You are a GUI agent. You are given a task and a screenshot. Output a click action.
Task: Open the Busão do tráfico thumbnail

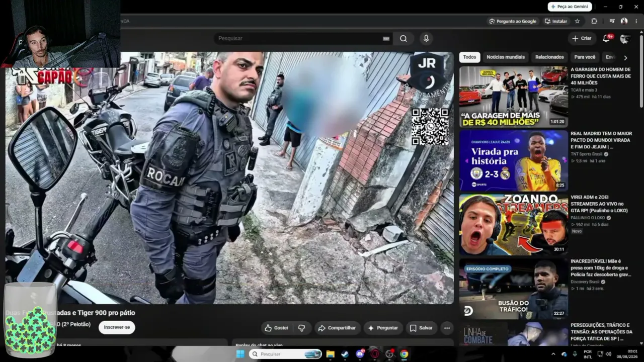[513, 289]
